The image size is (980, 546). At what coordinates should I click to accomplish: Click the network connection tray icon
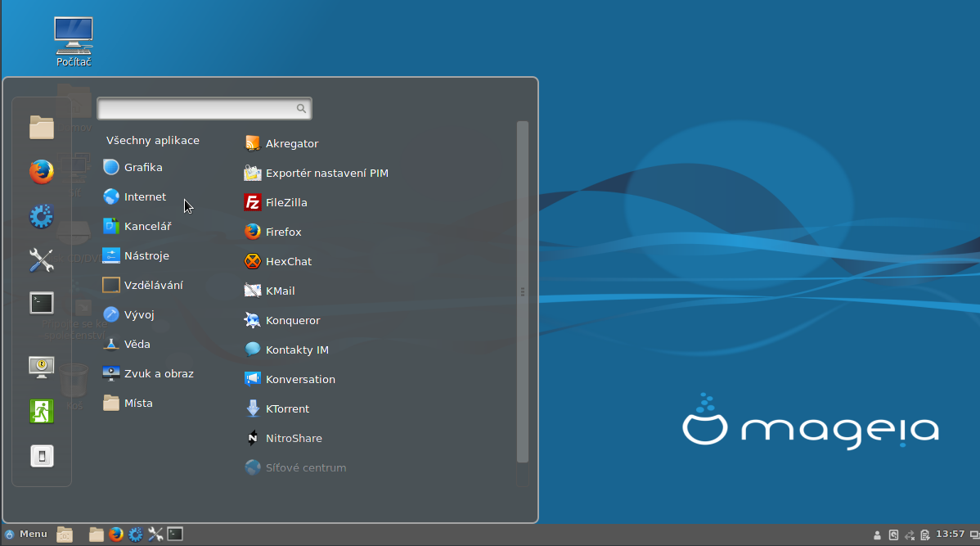click(x=910, y=535)
